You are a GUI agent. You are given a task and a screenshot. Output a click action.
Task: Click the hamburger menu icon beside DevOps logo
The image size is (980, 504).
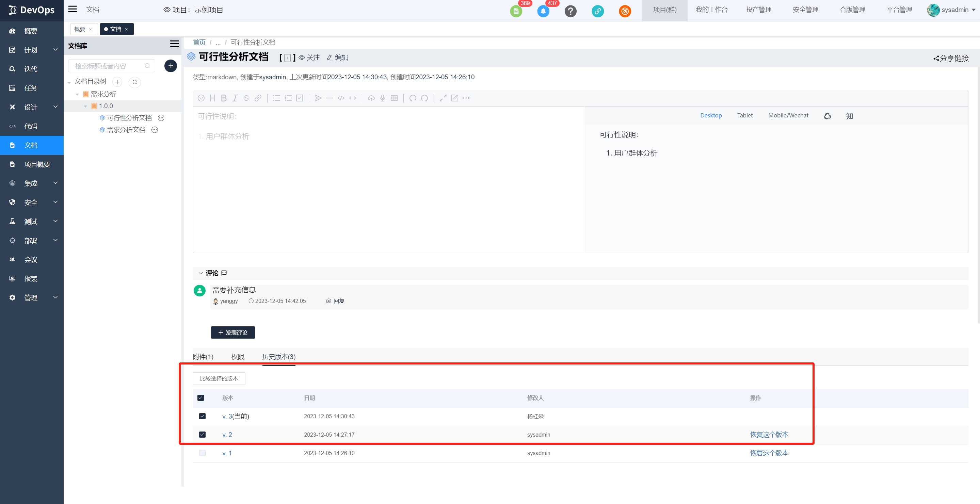(72, 9)
